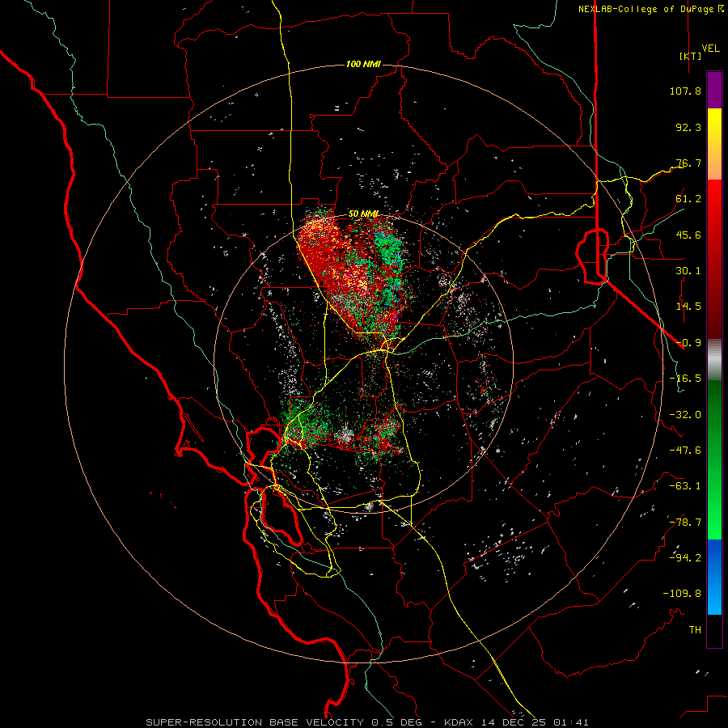The image size is (728, 728).
Task: Click the 0.5 DEG elevation angle in caption
Action: tap(400, 722)
